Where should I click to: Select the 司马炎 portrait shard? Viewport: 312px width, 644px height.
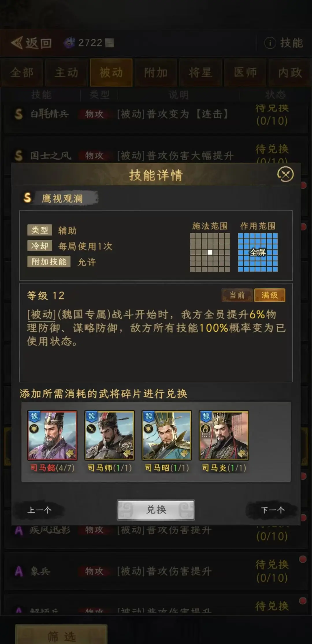pyautogui.click(x=224, y=435)
